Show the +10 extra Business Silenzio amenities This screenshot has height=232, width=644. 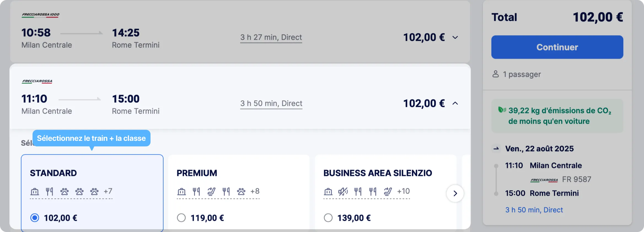tap(403, 191)
